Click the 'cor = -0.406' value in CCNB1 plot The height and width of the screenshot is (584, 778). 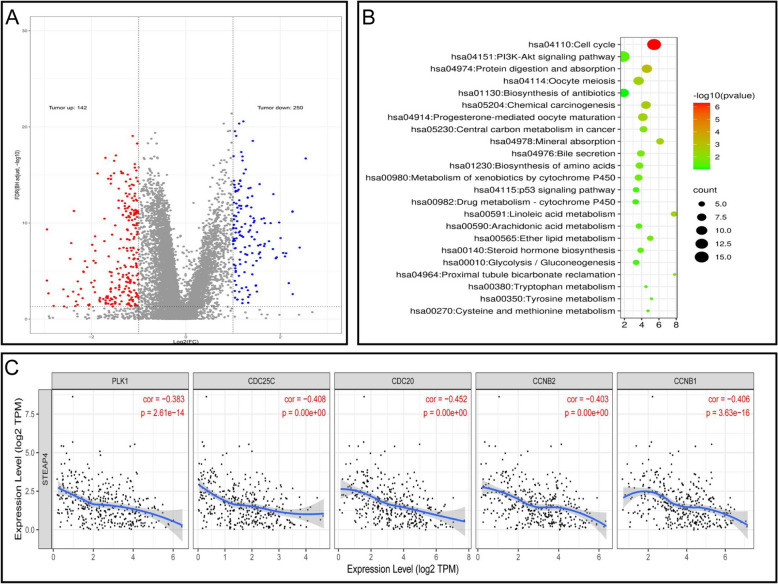click(x=729, y=399)
